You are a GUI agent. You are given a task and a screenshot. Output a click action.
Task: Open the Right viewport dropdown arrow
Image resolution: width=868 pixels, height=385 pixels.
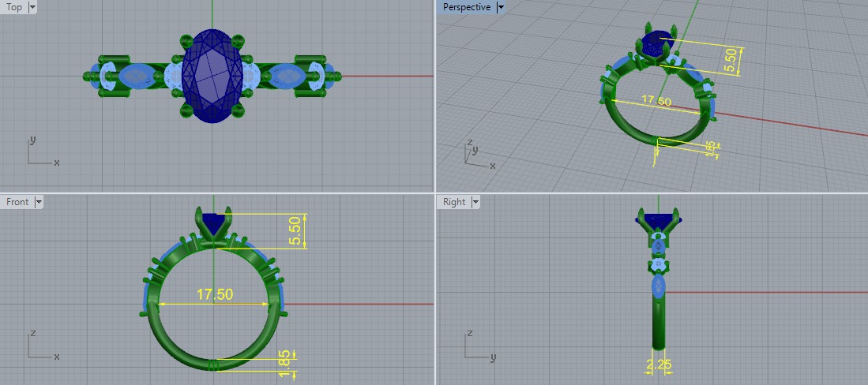tap(475, 202)
